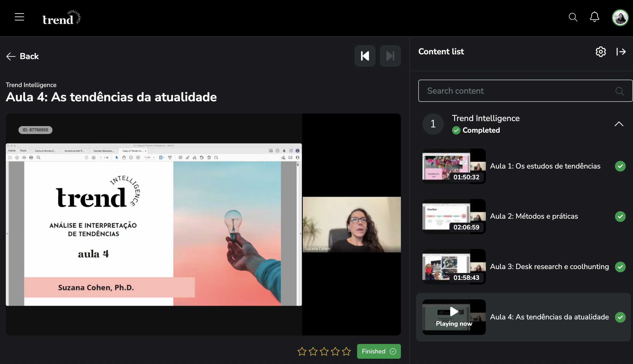633x364 pixels.
Task: Click the Finished button
Action: pos(379,351)
